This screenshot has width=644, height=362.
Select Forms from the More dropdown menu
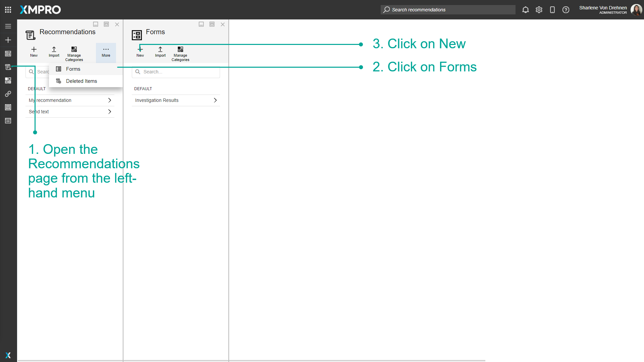point(73,69)
